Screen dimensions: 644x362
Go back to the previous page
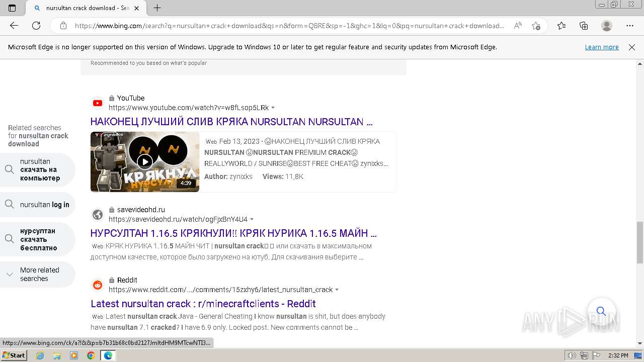pos(14,26)
